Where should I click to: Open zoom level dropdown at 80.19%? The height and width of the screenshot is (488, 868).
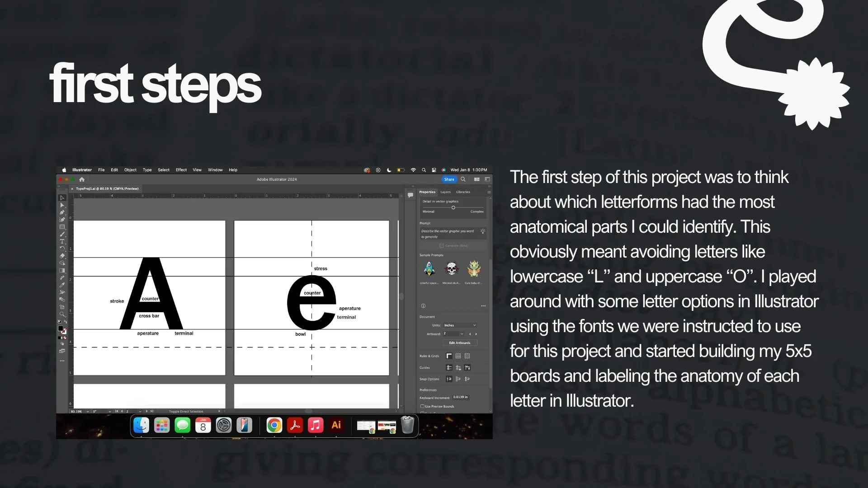coord(87,412)
